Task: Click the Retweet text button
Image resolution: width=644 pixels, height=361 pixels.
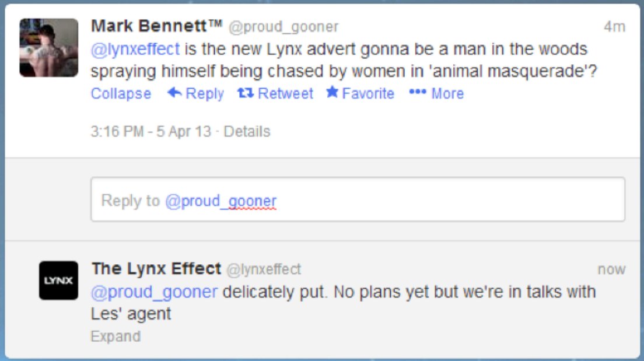Action: click(285, 93)
